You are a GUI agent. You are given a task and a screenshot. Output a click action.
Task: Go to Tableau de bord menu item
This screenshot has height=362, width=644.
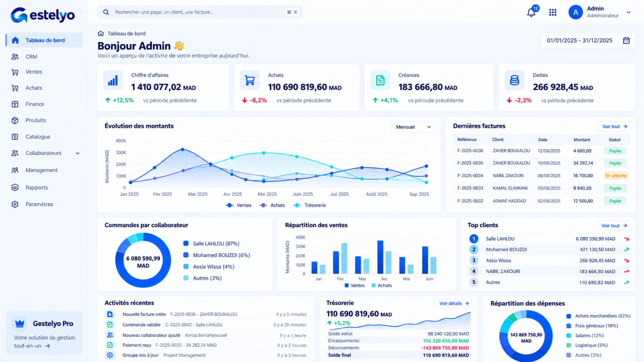44,40
